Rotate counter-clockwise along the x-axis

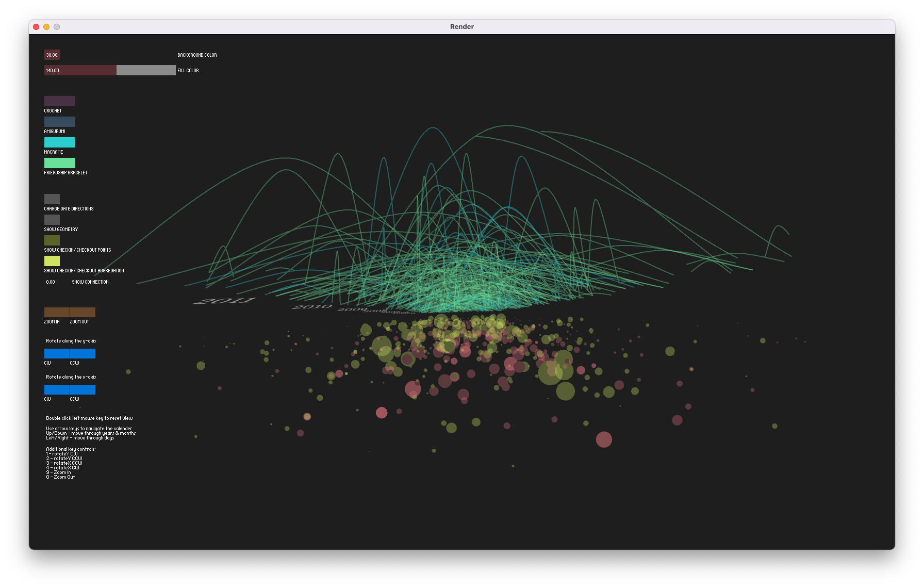(x=82, y=389)
